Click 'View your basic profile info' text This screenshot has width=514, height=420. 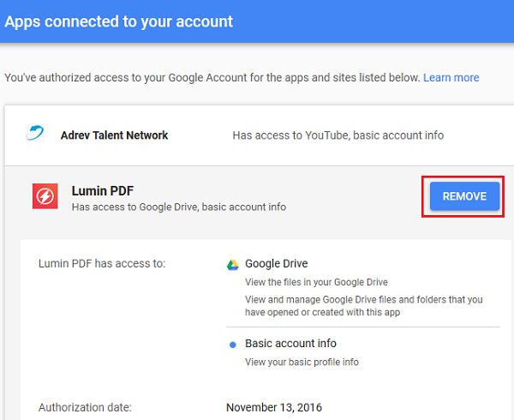302,362
